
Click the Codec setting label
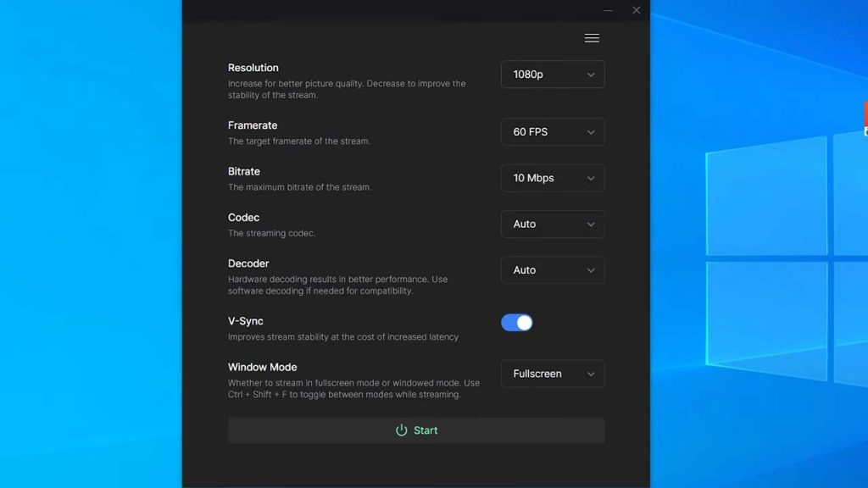coord(243,218)
